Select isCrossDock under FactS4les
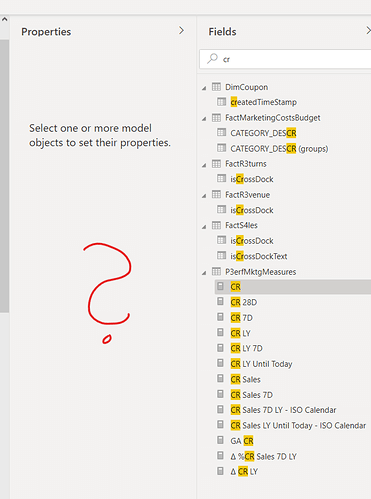Image resolution: width=371 pixels, height=499 pixels. pyautogui.click(x=252, y=241)
